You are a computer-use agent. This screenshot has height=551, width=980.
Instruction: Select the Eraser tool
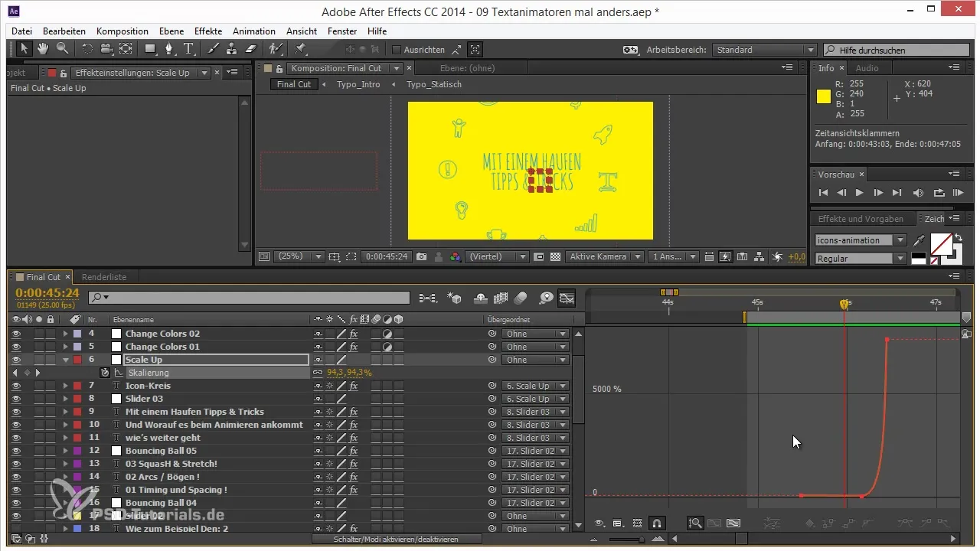tap(250, 49)
